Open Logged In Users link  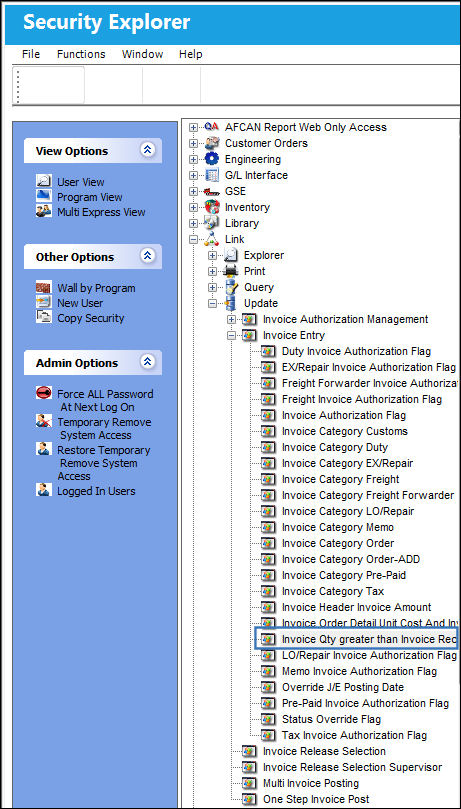click(96, 491)
